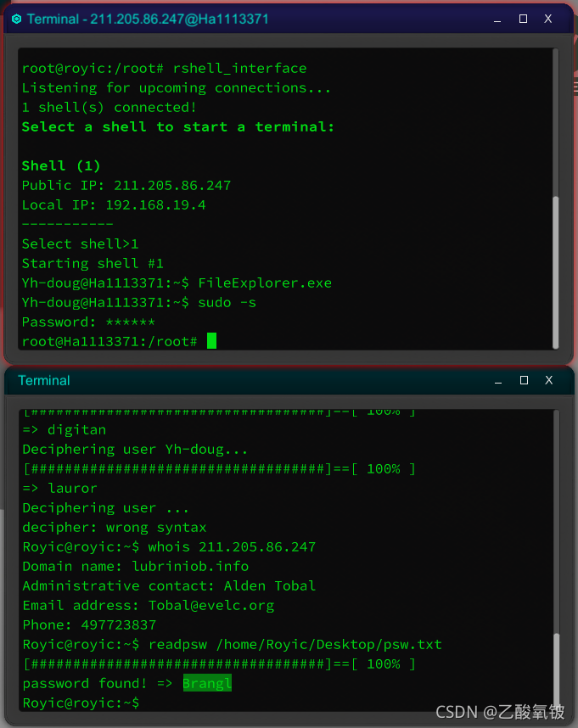This screenshot has width=578, height=728.
Task: Click the '=> lauror' result line
Action: (x=60, y=489)
